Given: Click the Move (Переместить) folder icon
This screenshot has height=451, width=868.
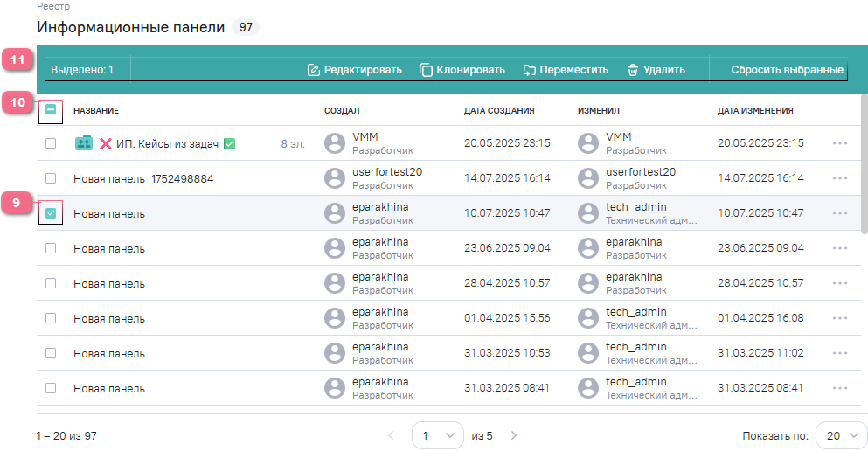Looking at the screenshot, I should [530, 70].
